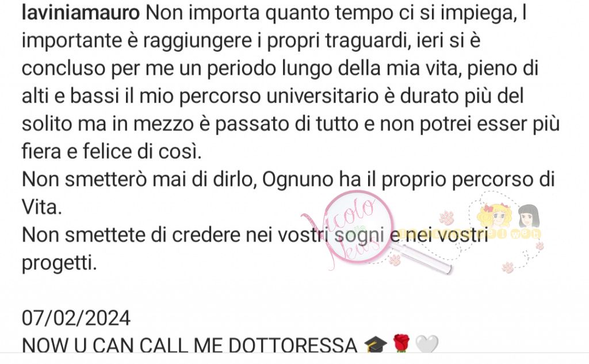Screen dimensions: 589x364
Task: Click the graduation cap emoji
Action: pyautogui.click(x=376, y=344)
